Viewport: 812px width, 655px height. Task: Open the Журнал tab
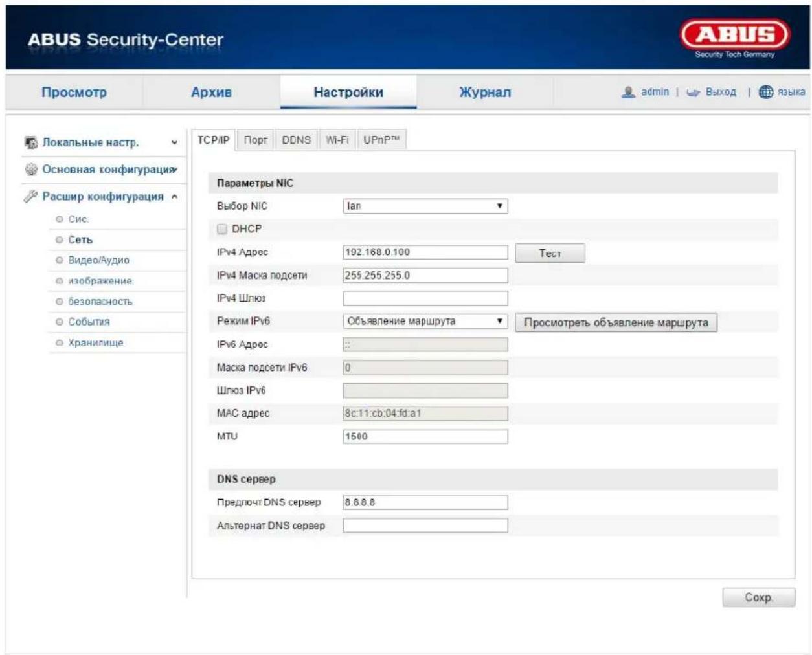tap(485, 92)
